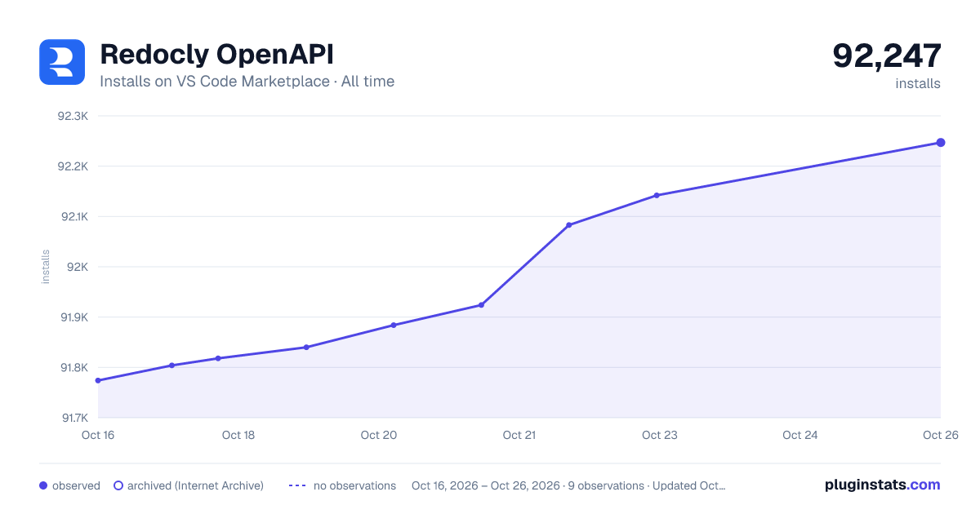Select the first data point at Oct 16
This screenshot has width=980, height=514.
[98, 380]
